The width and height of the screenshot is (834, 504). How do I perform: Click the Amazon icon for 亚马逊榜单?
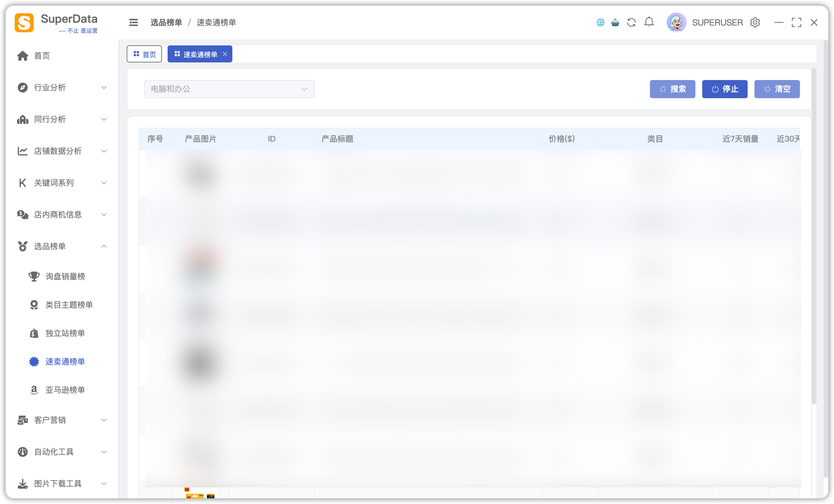coord(34,390)
